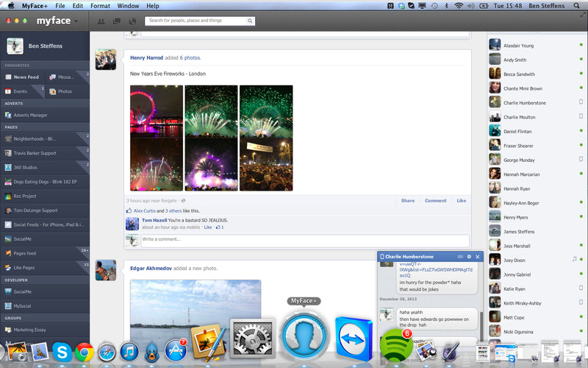
Task: Close the Charlie Humberstone chat window
Action: click(478, 257)
